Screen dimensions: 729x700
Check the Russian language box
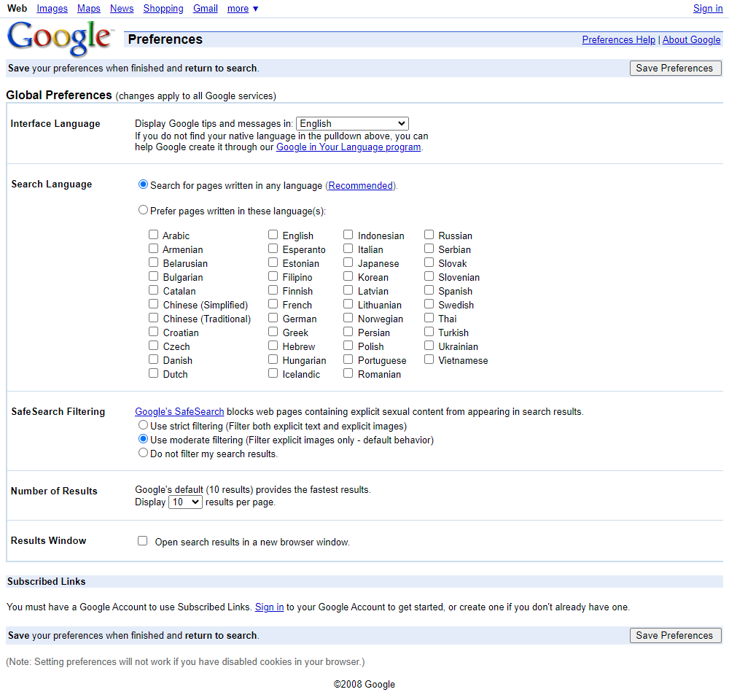pyautogui.click(x=429, y=234)
